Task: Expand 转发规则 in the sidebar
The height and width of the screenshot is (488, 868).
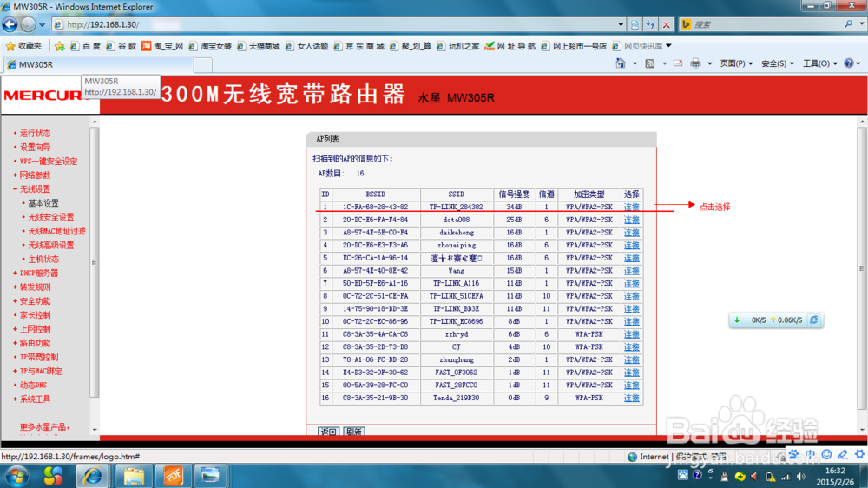Action: [x=35, y=287]
